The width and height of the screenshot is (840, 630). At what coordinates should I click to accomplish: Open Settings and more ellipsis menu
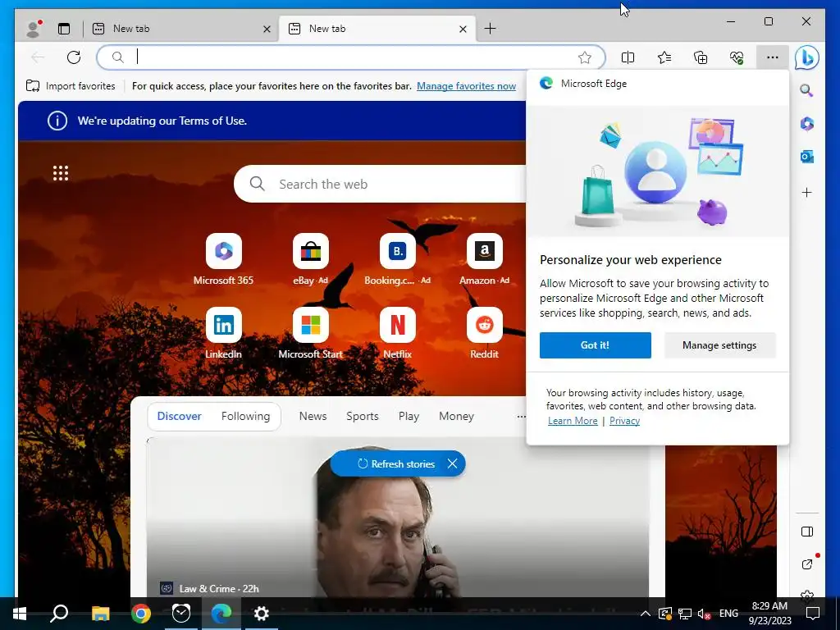773,57
